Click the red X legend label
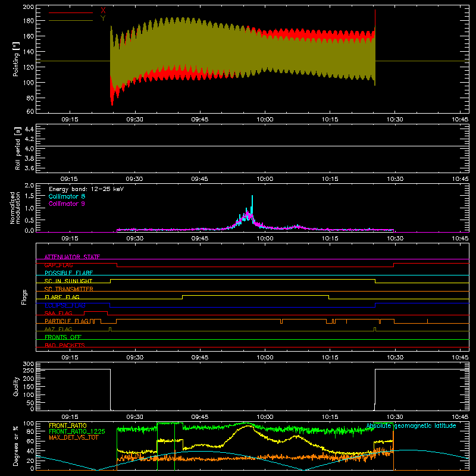The height and width of the screenshot is (476, 476). pyautogui.click(x=103, y=11)
